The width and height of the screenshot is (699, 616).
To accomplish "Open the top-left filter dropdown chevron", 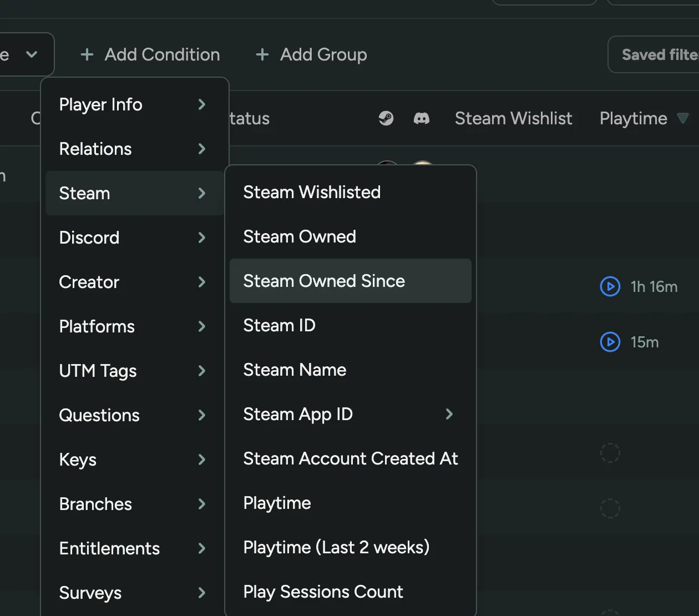I will 32,54.
